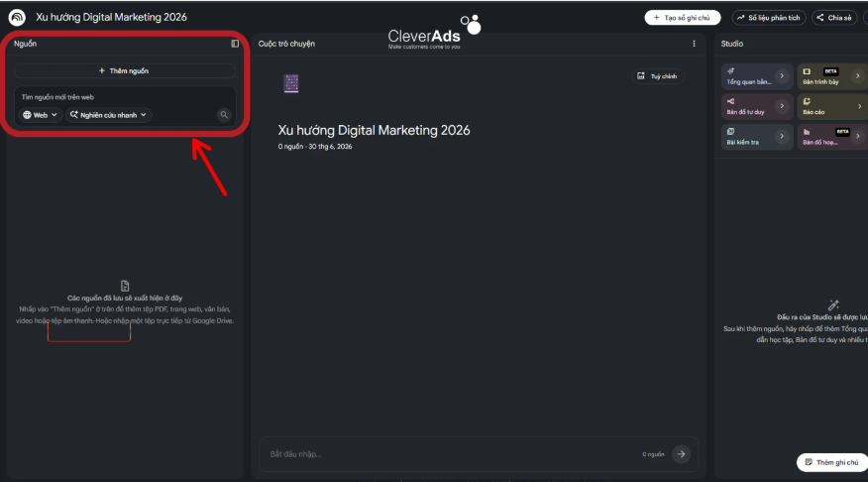Open the Web source type dropdown
868x482 pixels.
pos(40,115)
